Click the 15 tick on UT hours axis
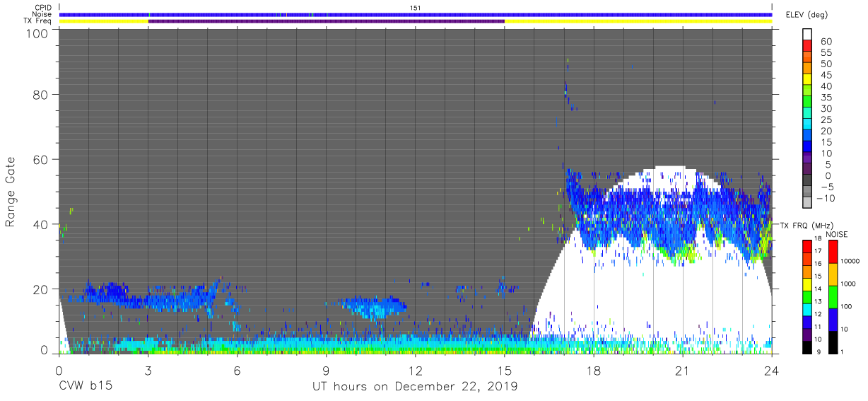Image resolution: width=868 pixels, height=401 pixels. [x=504, y=369]
